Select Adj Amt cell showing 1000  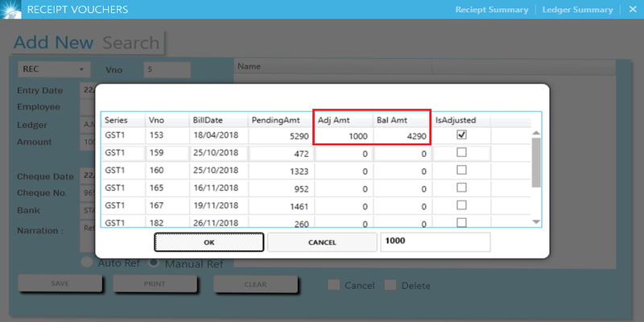[x=344, y=136]
